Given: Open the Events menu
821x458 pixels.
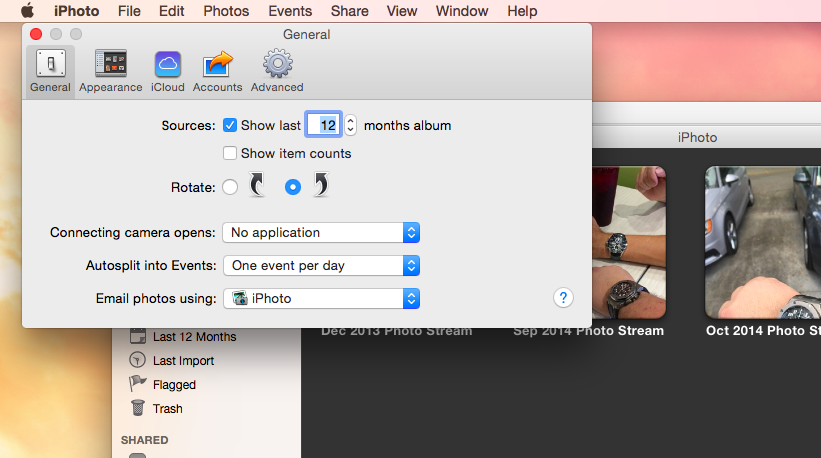Looking at the screenshot, I should coord(290,11).
